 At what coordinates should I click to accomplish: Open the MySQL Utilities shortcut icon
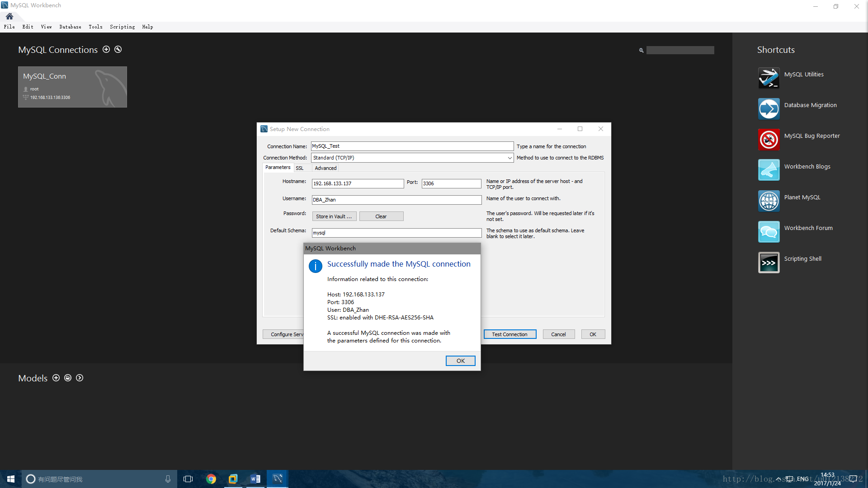pos(769,78)
